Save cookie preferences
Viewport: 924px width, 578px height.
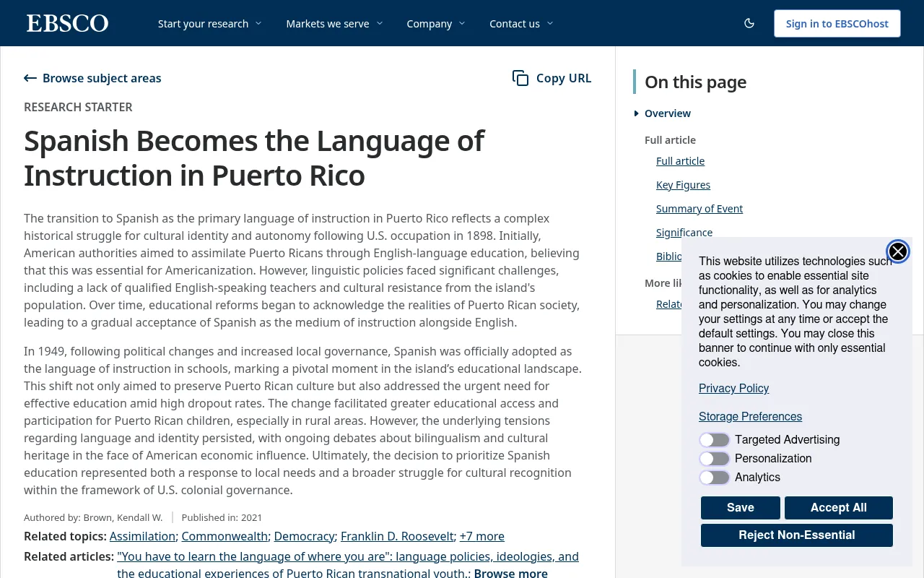[x=741, y=508]
